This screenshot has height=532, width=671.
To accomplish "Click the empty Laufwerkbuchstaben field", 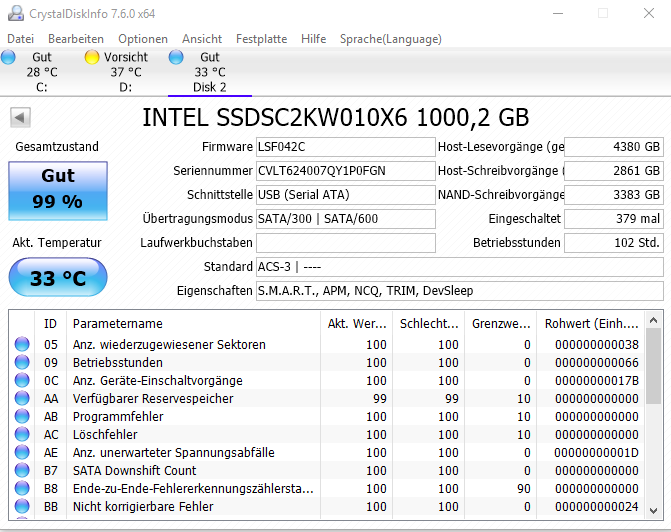I will coord(346,243).
